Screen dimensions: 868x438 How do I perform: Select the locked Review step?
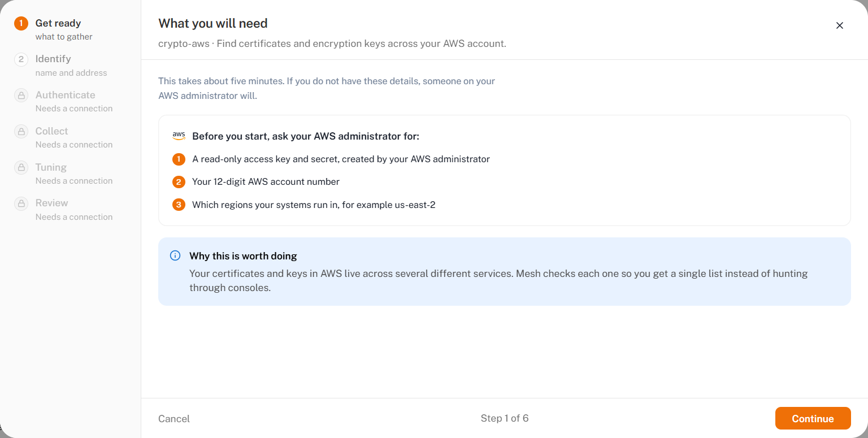click(70, 210)
